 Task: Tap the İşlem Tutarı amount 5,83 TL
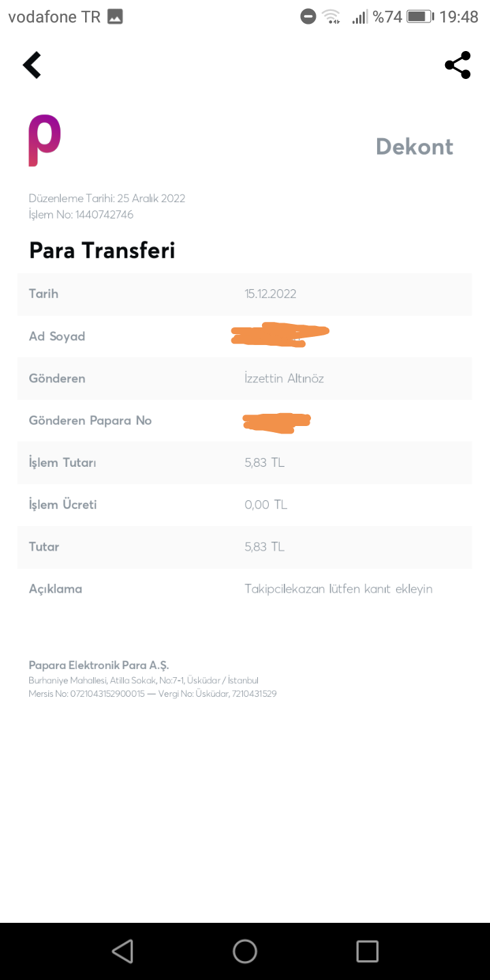264,463
